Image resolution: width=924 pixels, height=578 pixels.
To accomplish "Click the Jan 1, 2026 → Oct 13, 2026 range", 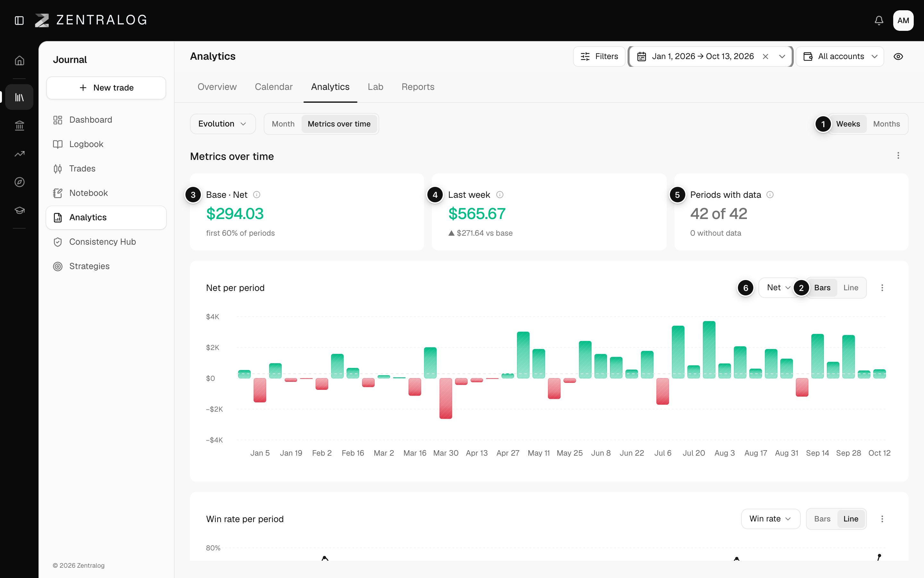I will pyautogui.click(x=703, y=57).
